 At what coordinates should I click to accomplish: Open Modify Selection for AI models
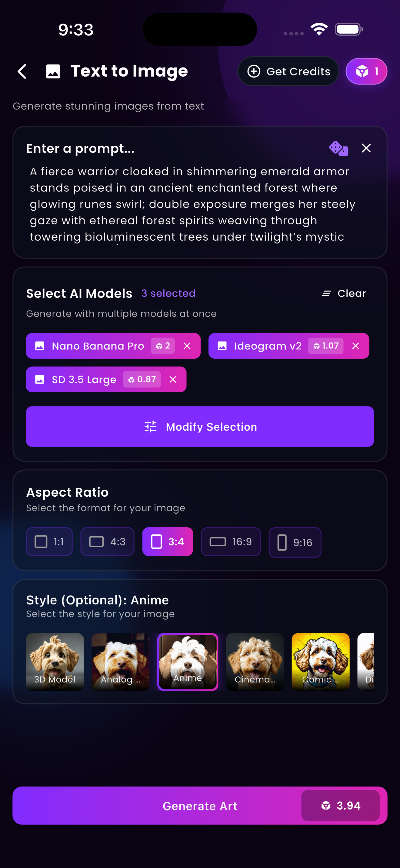200,427
